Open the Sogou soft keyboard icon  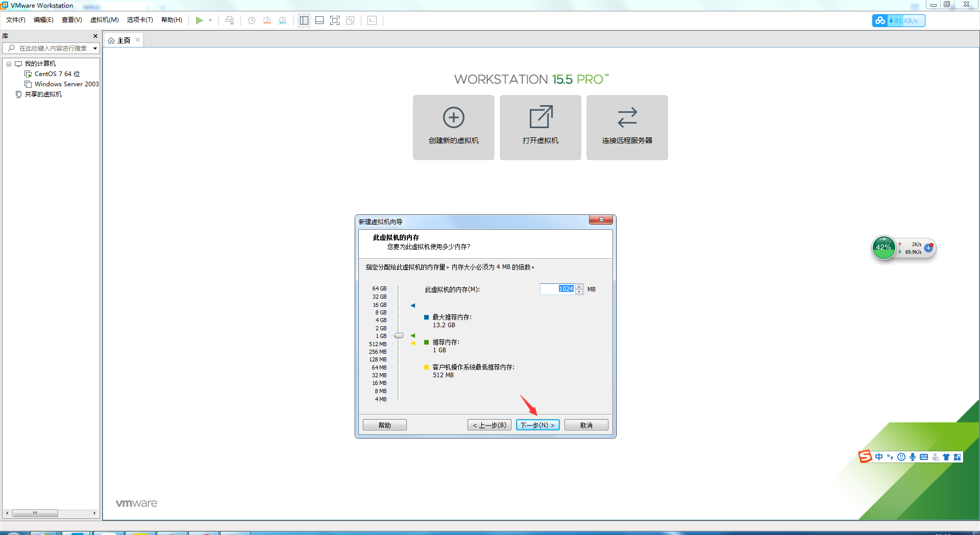924,457
